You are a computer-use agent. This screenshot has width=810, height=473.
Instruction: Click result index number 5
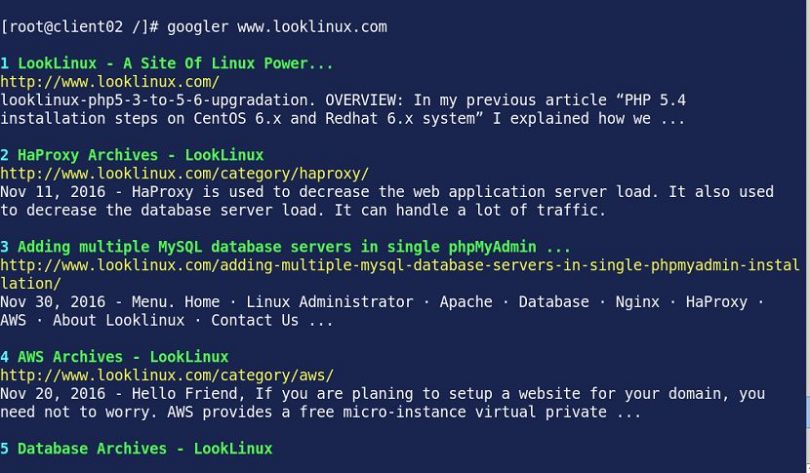click(x=5, y=449)
